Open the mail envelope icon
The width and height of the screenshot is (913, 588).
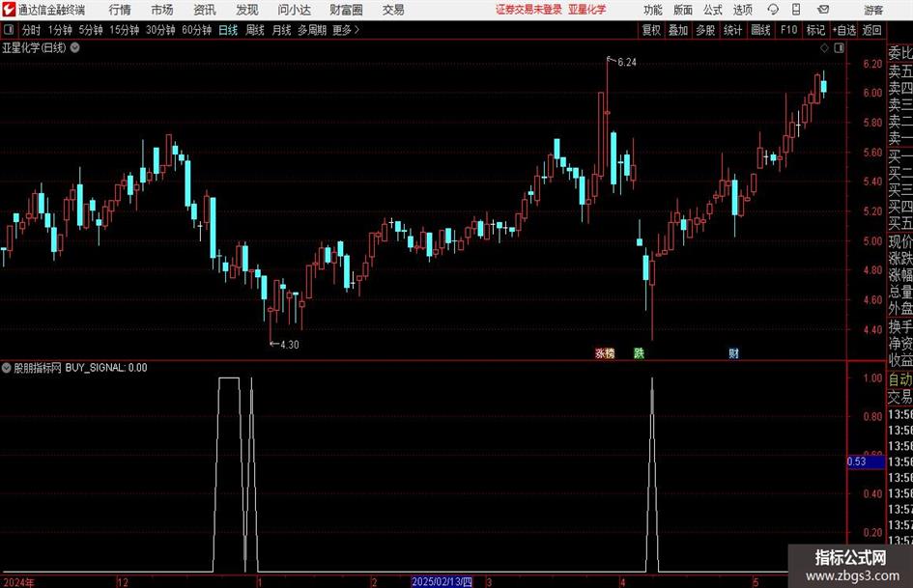tap(823, 10)
